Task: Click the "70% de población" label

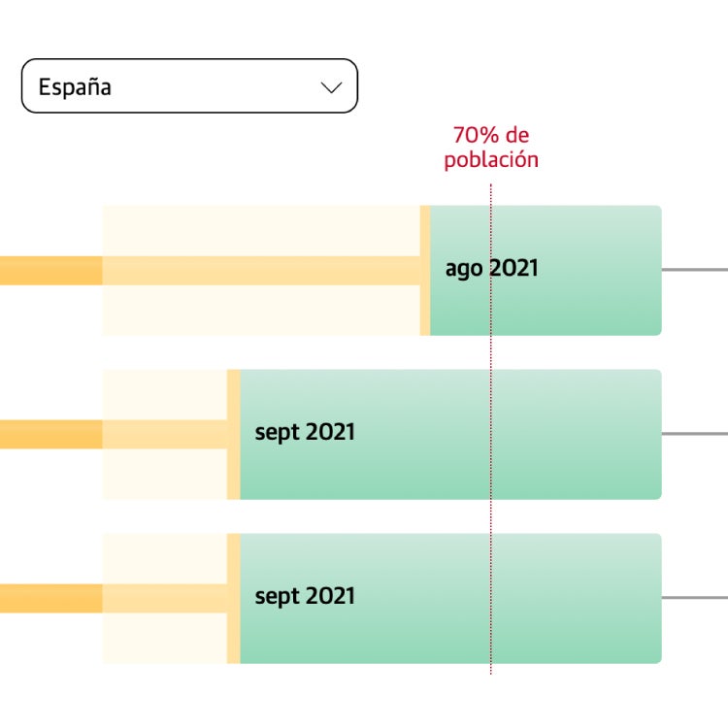Action: coord(491,148)
